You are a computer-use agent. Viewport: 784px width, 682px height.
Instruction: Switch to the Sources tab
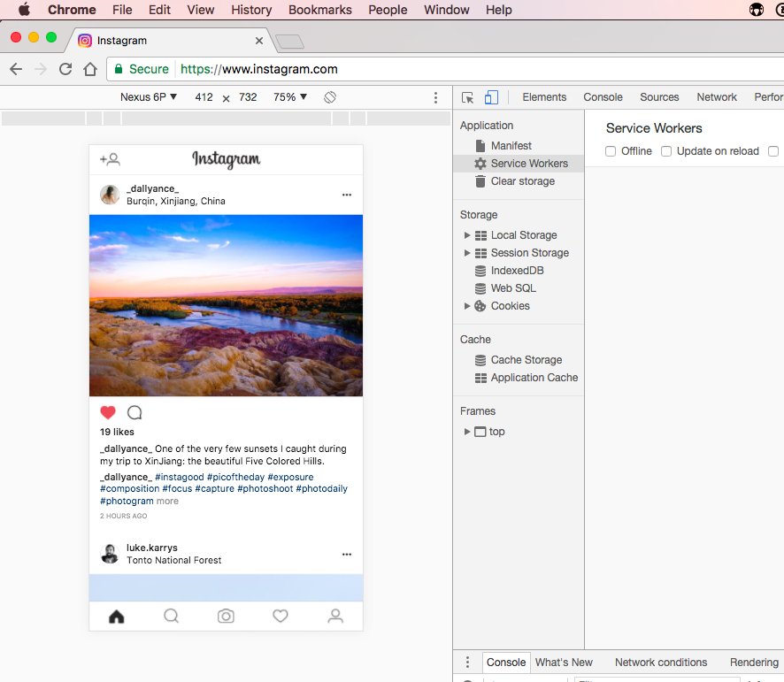pos(659,97)
